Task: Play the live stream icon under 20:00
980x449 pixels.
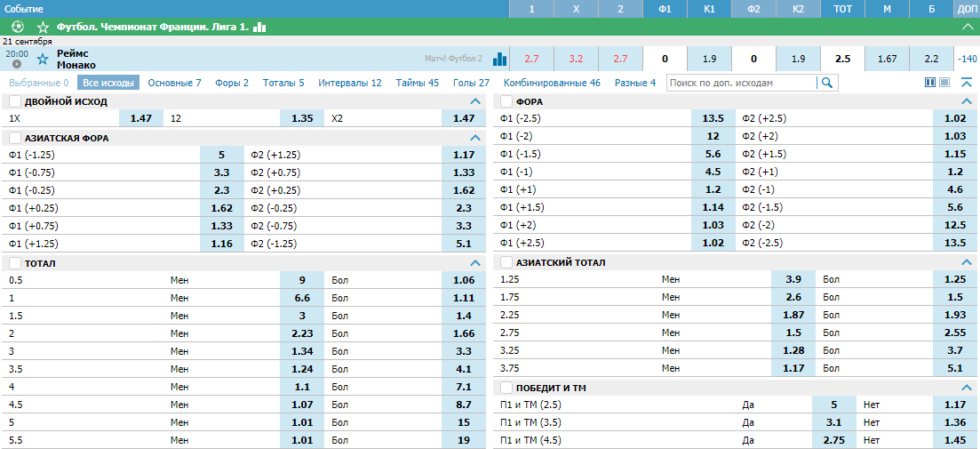Action: 17,64
